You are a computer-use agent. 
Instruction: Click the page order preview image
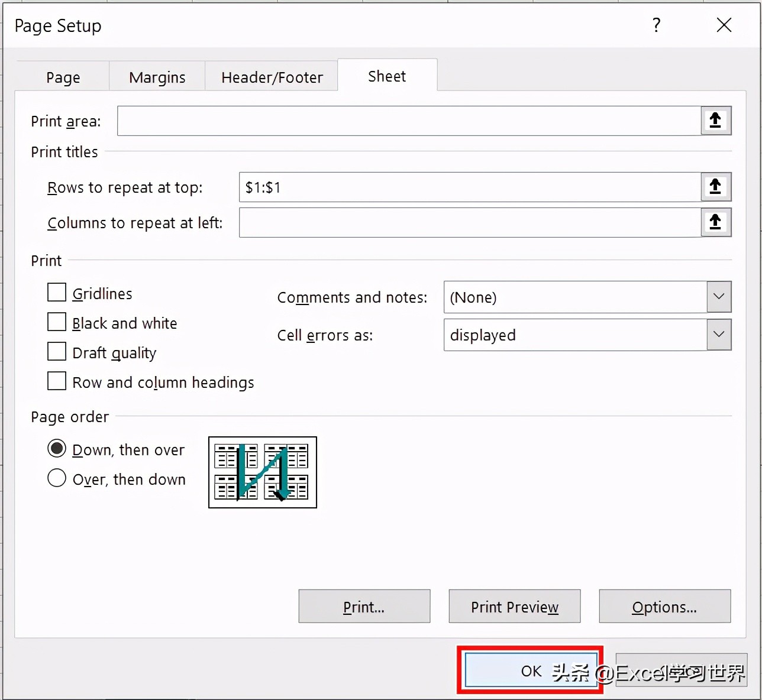click(x=263, y=472)
